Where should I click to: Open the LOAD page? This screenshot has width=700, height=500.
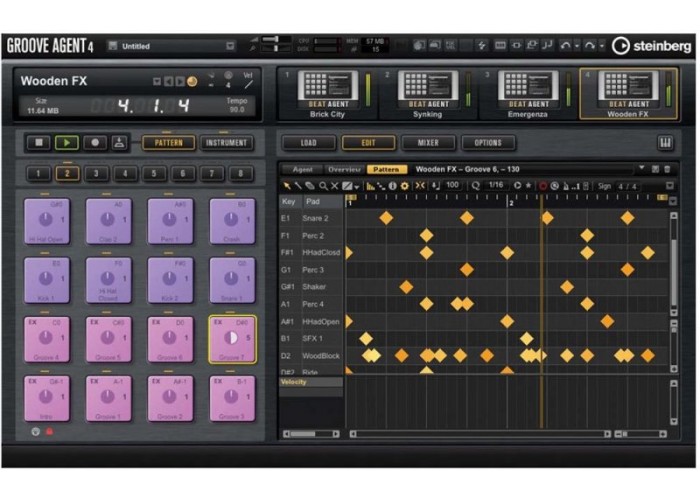[x=308, y=143]
